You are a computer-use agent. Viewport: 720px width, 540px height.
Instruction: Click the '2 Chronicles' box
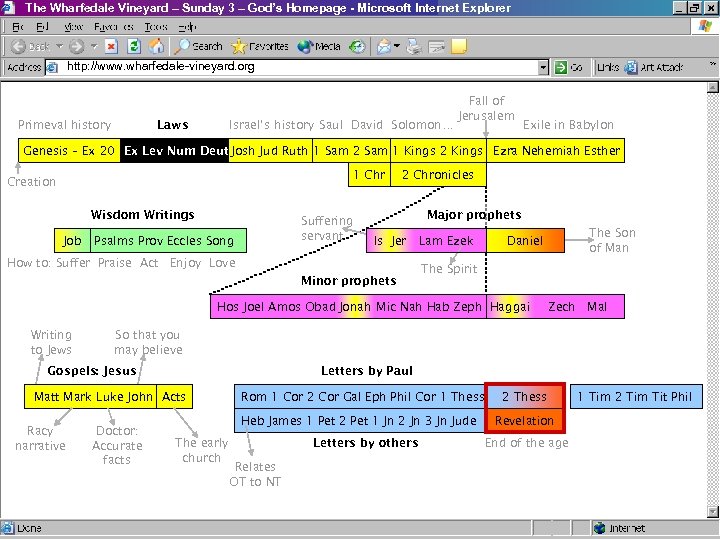pos(439,174)
